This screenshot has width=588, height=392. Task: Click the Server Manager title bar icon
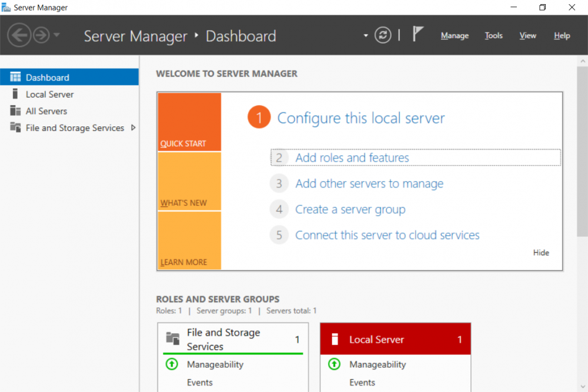pos(6,7)
